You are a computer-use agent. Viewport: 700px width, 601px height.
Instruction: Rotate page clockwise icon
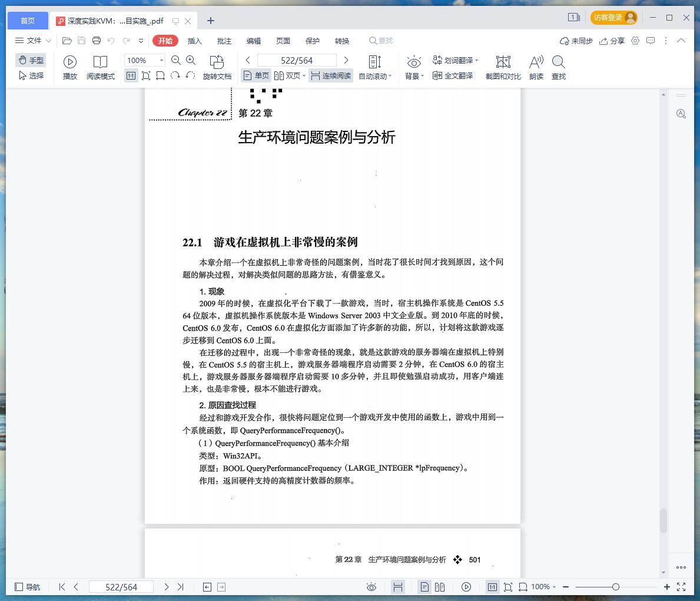pyautogui.click(x=175, y=75)
